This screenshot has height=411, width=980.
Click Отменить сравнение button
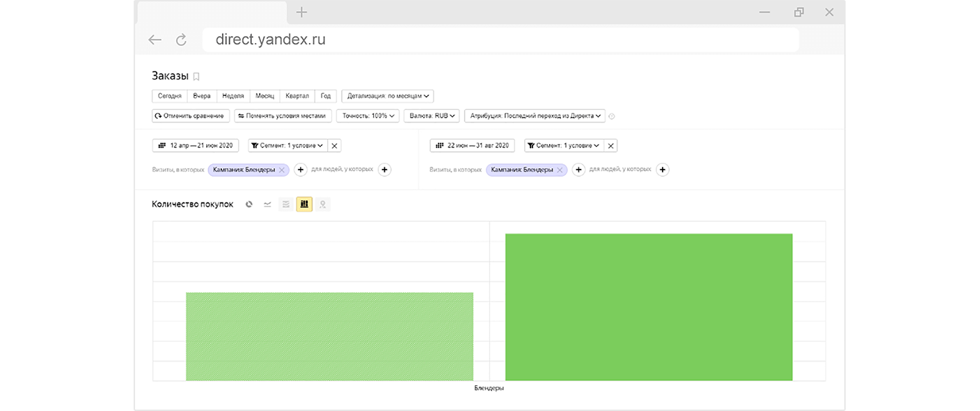191,116
